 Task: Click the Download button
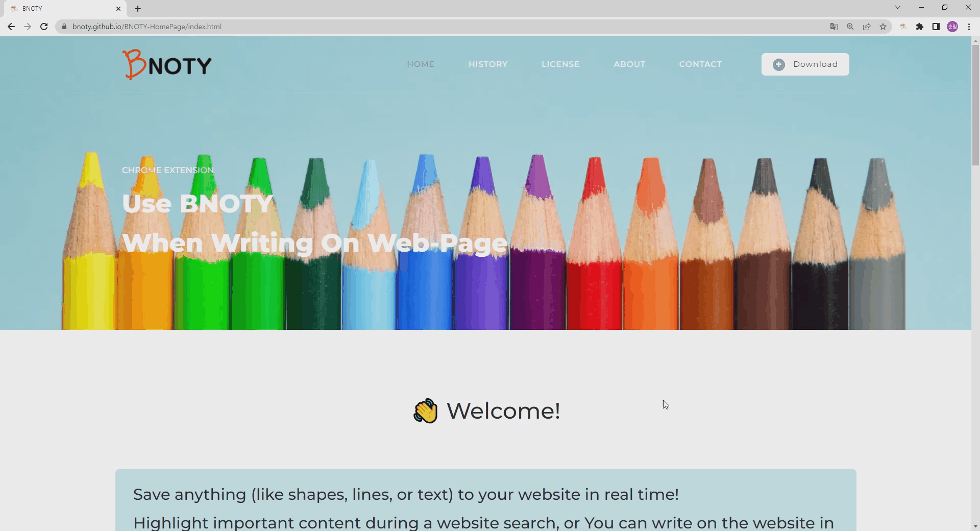[805, 64]
